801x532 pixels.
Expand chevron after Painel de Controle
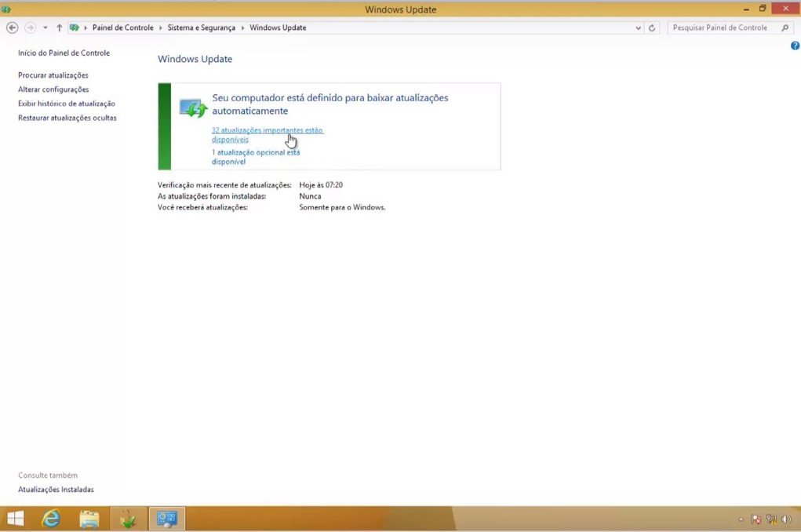click(x=160, y=27)
